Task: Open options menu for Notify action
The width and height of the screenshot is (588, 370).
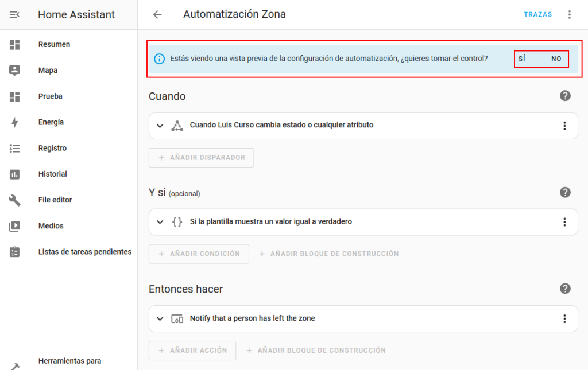Action: point(564,318)
